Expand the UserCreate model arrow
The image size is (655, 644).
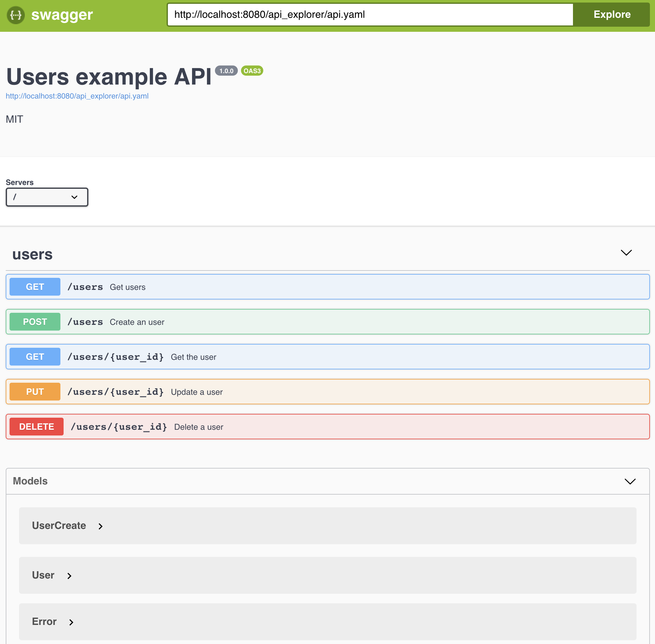click(100, 526)
